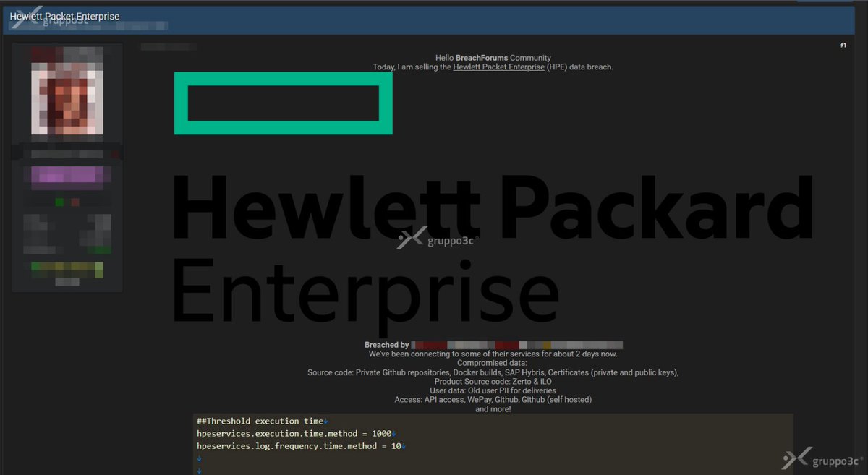Click the 'Product Source code: Zerto & iLO' line
This screenshot has height=475, width=868.
(x=493, y=382)
